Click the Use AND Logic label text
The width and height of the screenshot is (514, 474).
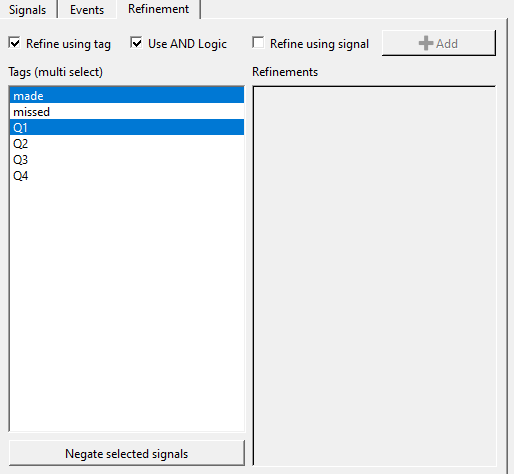click(187, 44)
